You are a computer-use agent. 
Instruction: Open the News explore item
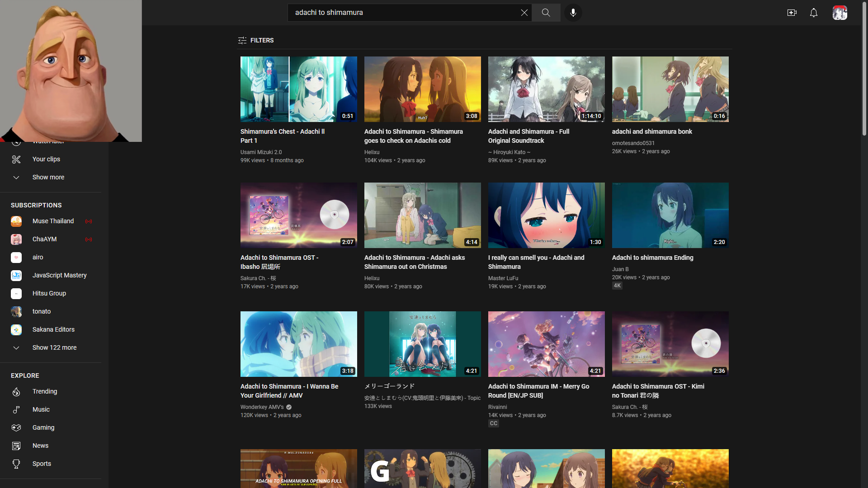coord(40,446)
